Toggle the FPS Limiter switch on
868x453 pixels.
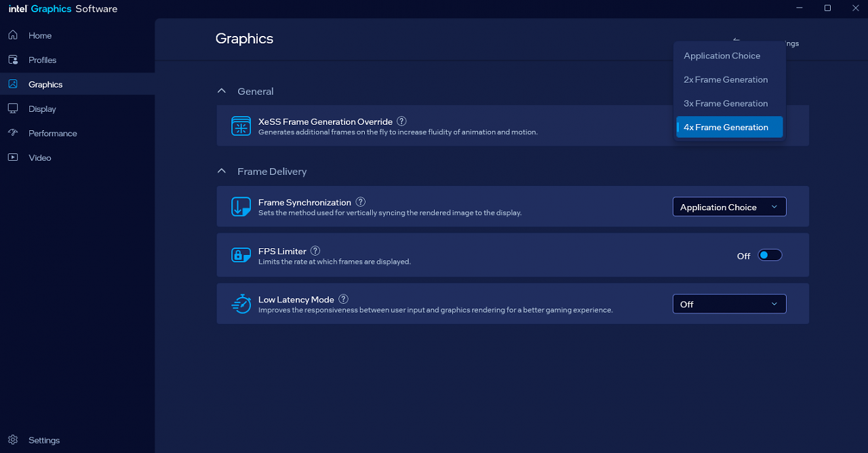click(x=770, y=255)
